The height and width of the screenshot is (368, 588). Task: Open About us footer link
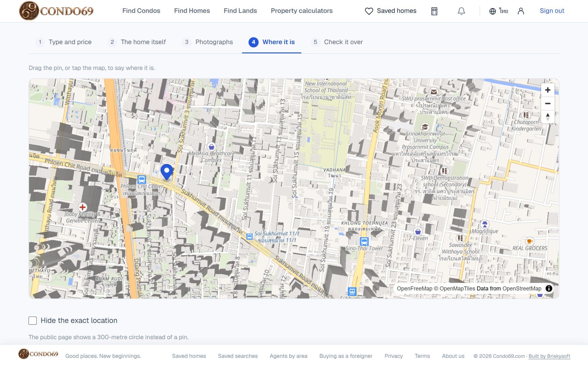[x=453, y=356]
